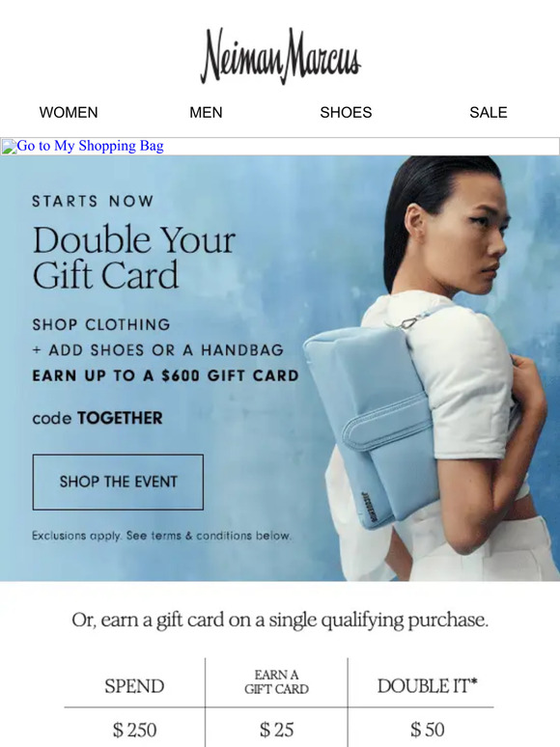Click the broken image icon beside Shopping Bag

(9, 147)
